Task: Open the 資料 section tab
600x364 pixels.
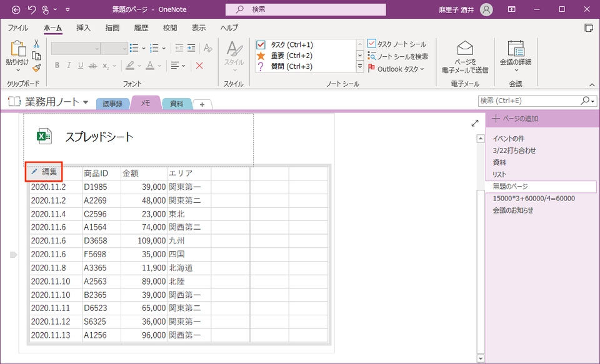Action: coord(176,104)
